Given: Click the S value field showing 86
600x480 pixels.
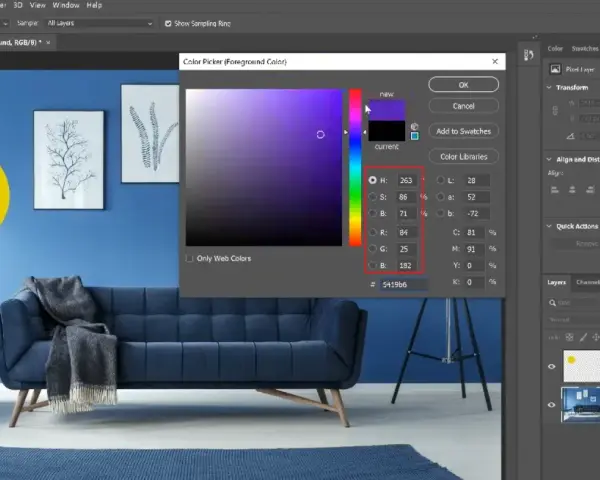Looking at the screenshot, I should click(406, 197).
